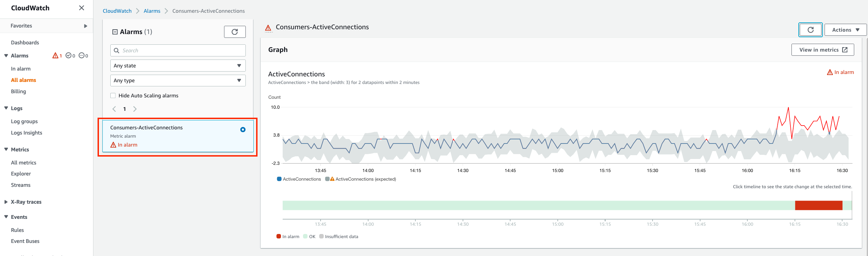This screenshot has width=868, height=256.
Task: Check Hide Auto Scaling alarms
Action: pyautogui.click(x=113, y=96)
